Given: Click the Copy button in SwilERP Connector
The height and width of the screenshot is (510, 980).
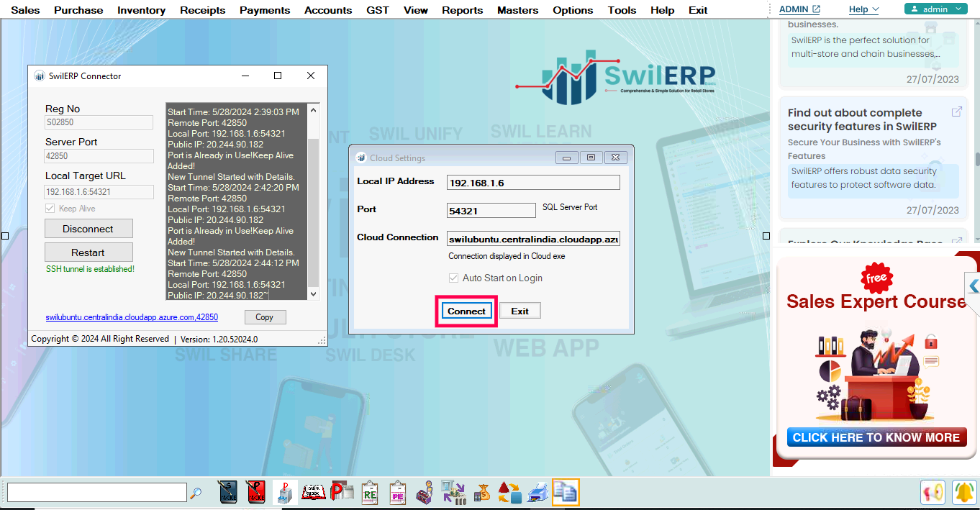Looking at the screenshot, I should pyautogui.click(x=265, y=317).
